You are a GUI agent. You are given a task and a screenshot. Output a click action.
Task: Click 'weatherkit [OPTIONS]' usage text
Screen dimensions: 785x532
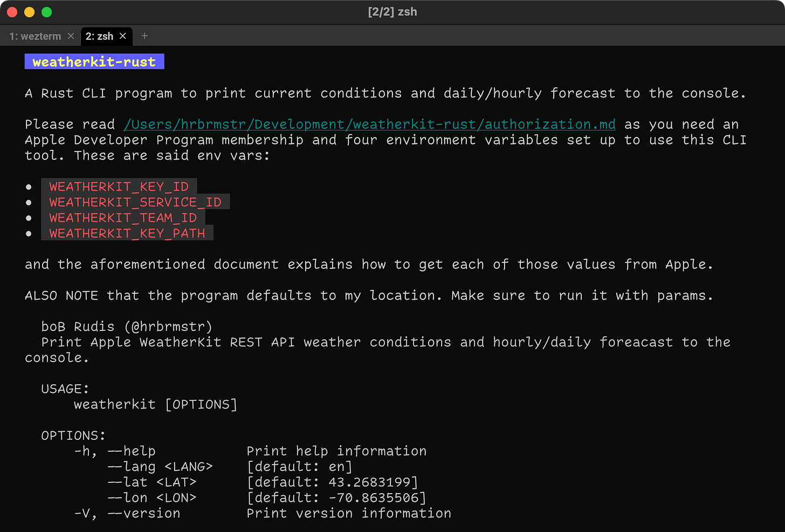(155, 404)
